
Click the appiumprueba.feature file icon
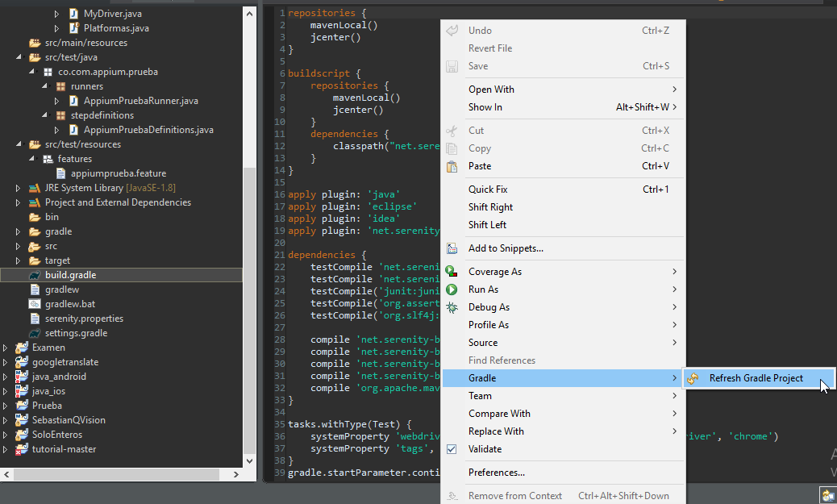tap(60, 173)
